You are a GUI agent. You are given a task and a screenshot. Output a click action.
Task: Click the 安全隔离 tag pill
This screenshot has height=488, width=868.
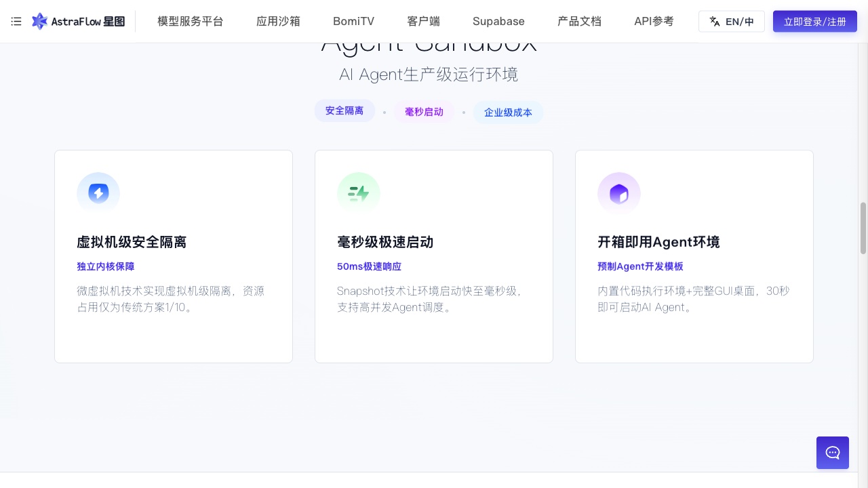click(344, 110)
